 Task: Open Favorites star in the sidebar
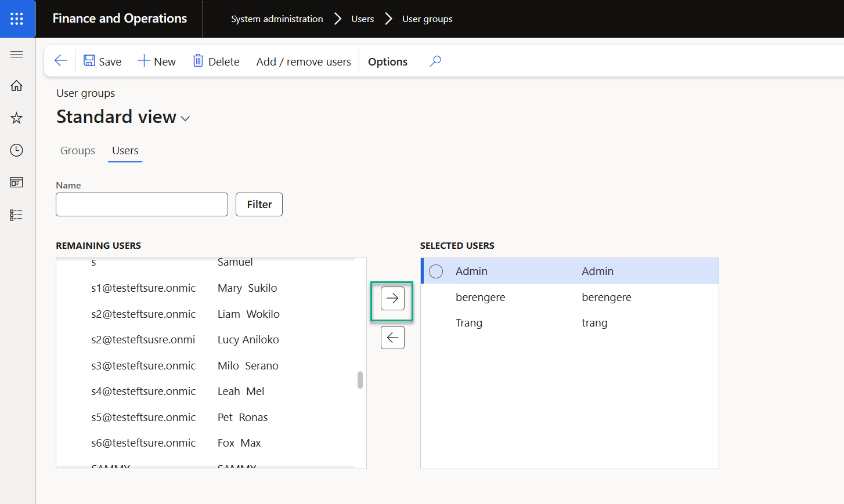point(17,118)
